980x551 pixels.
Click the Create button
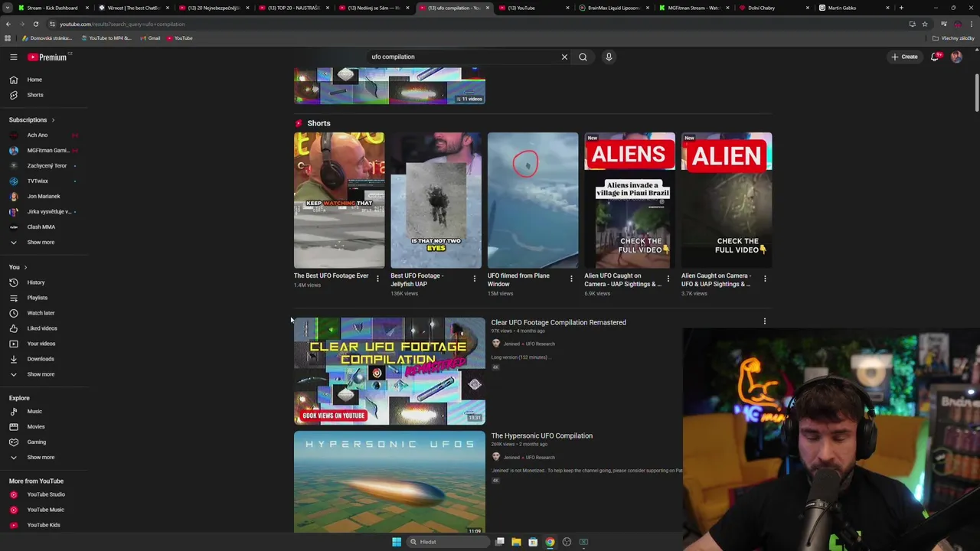pyautogui.click(x=904, y=57)
